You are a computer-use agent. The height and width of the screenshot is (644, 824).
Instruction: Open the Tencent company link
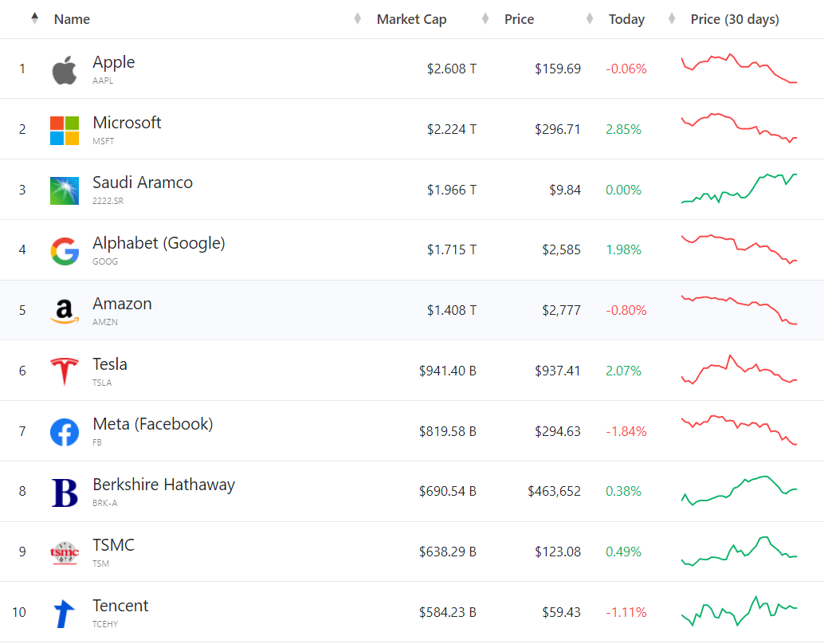pos(120,606)
